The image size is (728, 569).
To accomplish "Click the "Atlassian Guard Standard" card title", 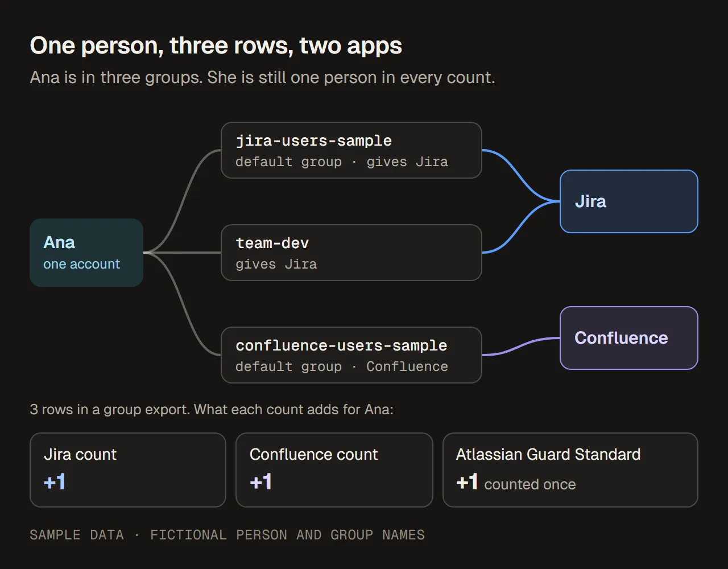I will click(548, 455).
